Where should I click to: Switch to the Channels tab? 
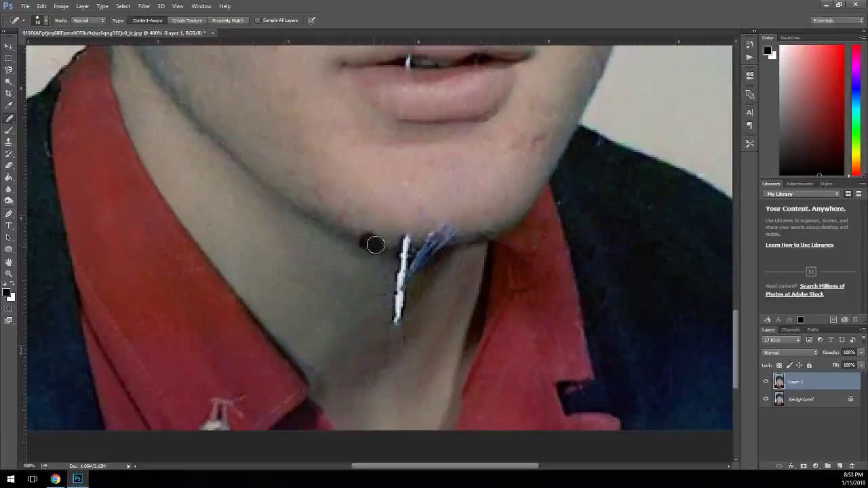[x=791, y=330]
